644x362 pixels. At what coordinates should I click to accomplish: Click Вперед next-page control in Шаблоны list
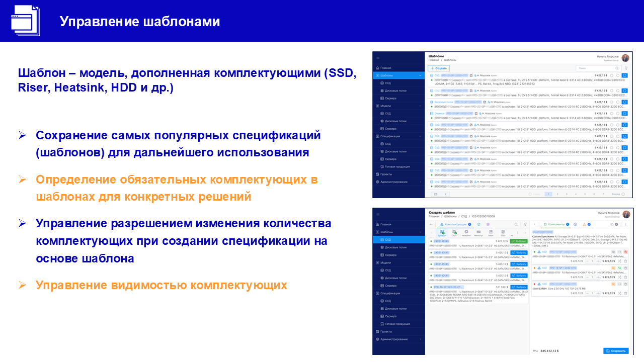click(x=618, y=194)
